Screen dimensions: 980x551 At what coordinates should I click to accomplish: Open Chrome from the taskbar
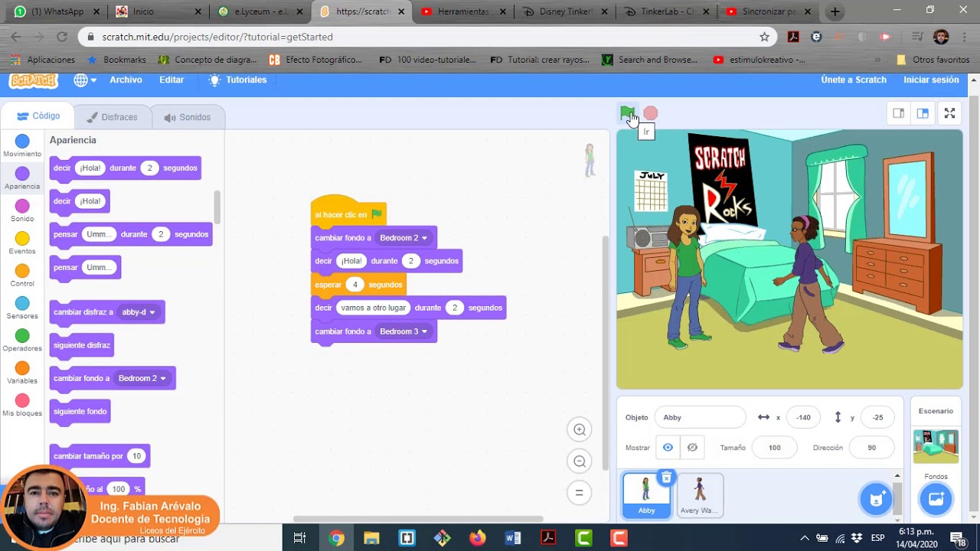coord(336,538)
